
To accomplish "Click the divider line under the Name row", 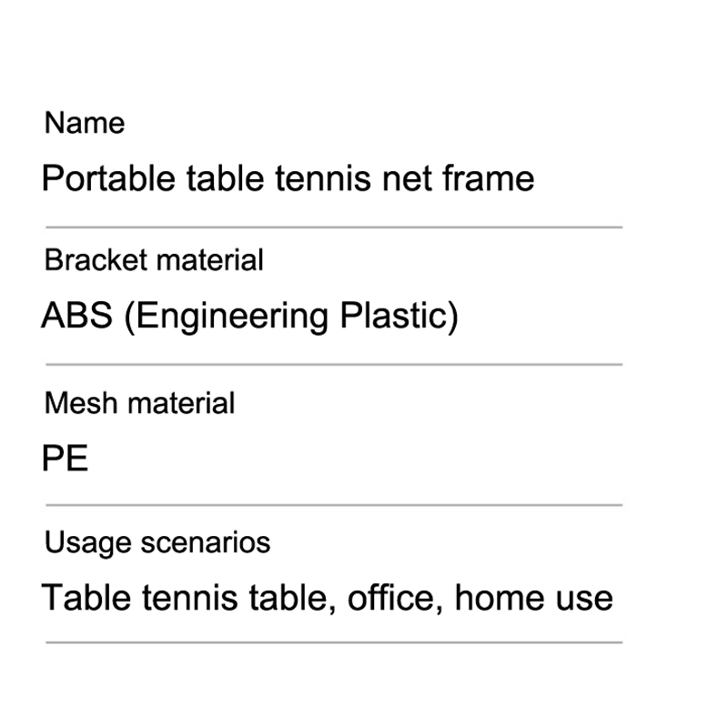I will 333,227.
